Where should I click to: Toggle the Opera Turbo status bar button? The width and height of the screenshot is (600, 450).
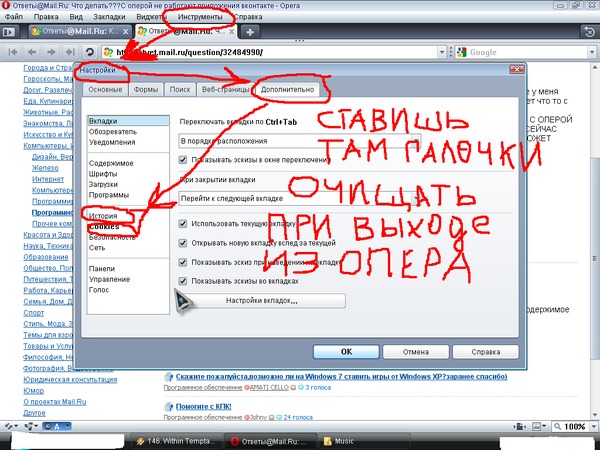click(56, 426)
